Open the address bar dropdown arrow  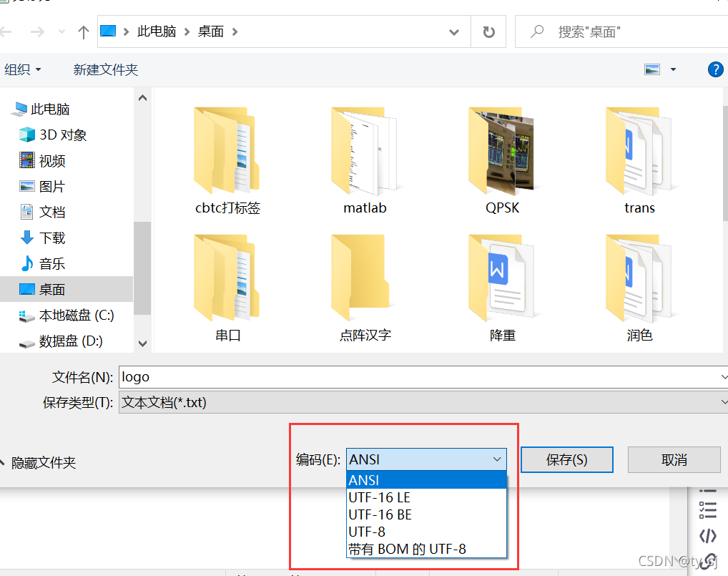click(x=453, y=31)
